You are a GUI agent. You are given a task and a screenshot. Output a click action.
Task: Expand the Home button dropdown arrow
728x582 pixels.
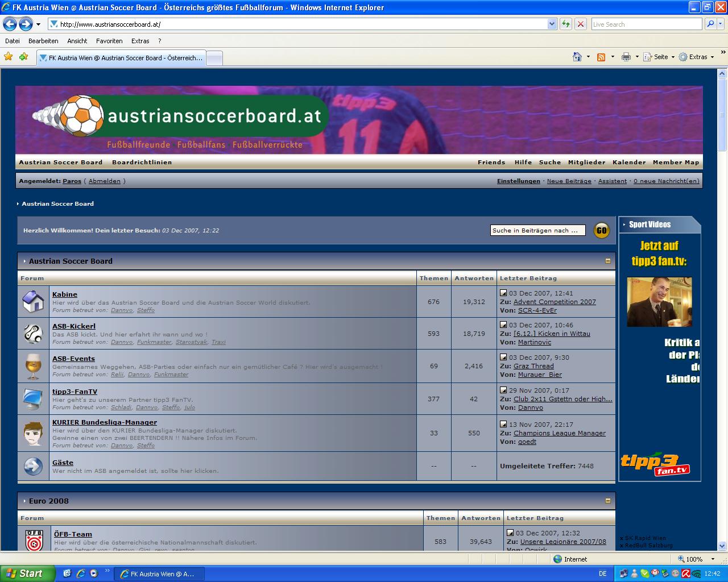point(588,57)
